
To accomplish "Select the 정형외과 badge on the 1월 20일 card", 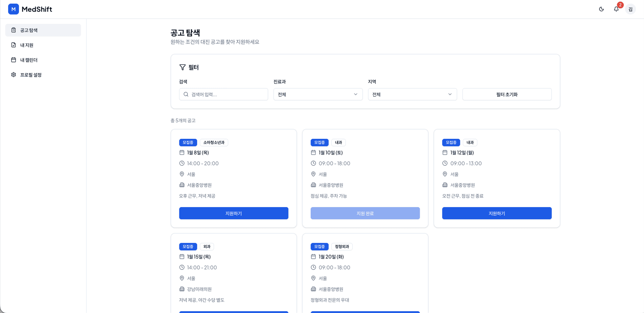I will click(342, 246).
